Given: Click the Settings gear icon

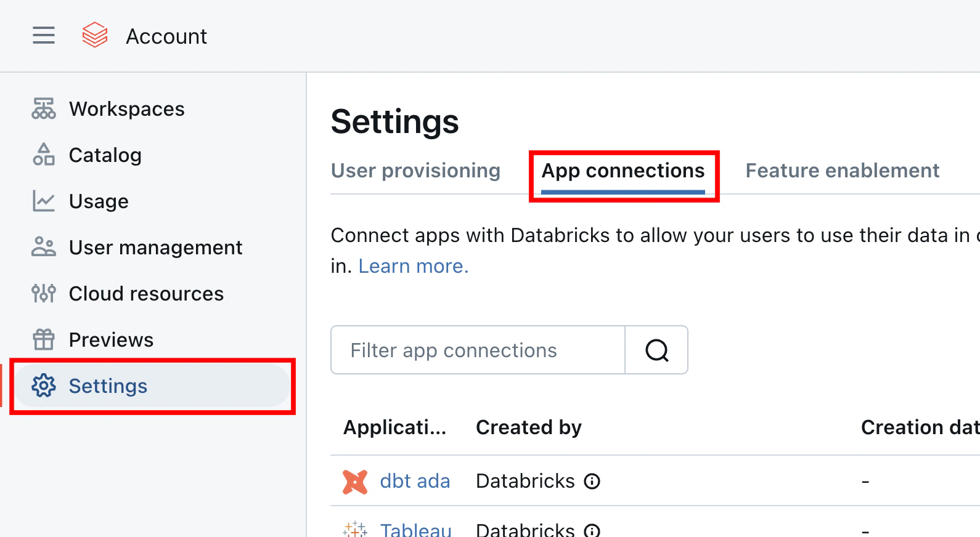Looking at the screenshot, I should [x=44, y=386].
